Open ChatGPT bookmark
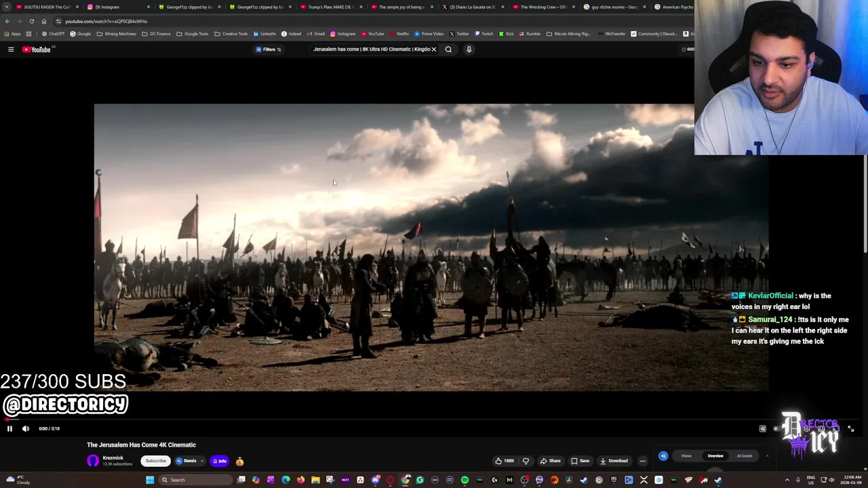Viewport: 868px width, 488px height. (54, 34)
